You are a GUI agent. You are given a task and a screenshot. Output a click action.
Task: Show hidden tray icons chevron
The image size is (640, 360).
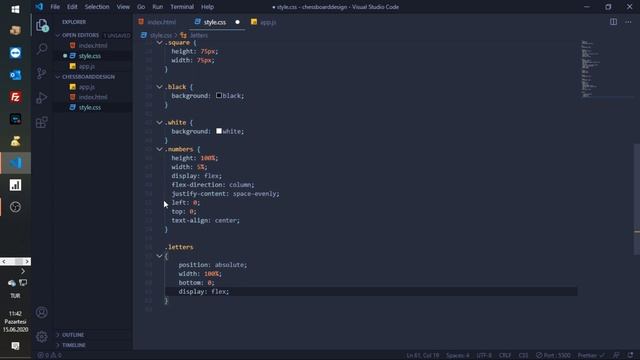(23, 271)
